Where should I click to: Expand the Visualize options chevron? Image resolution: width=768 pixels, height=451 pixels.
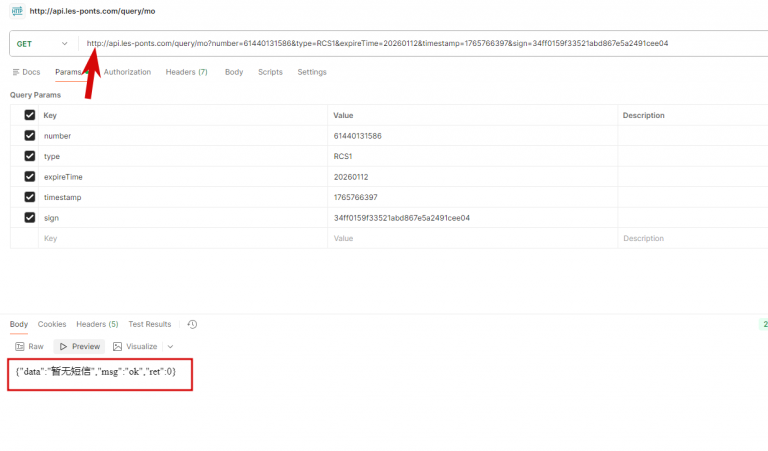tap(170, 347)
